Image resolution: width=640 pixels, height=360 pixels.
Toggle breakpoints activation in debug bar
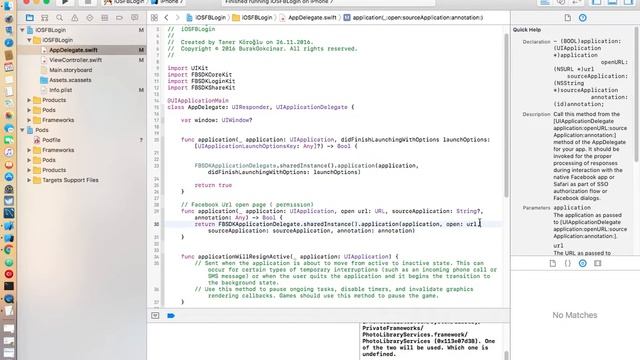pyautogui.click(x=171, y=316)
